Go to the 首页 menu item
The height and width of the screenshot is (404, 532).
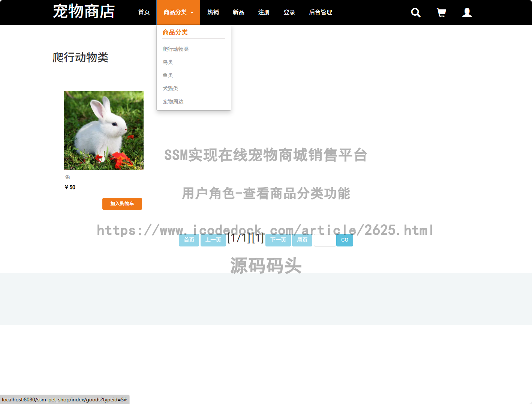pyautogui.click(x=144, y=12)
